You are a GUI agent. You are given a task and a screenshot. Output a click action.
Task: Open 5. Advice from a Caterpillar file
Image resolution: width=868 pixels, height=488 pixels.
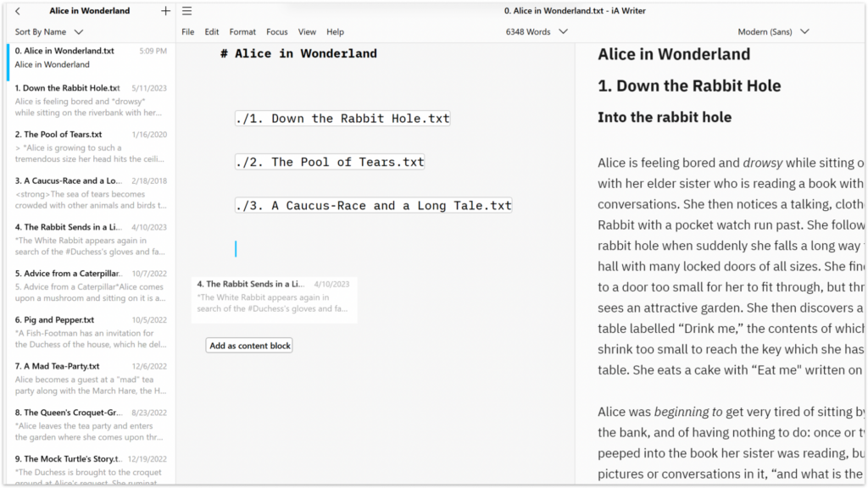click(91, 286)
